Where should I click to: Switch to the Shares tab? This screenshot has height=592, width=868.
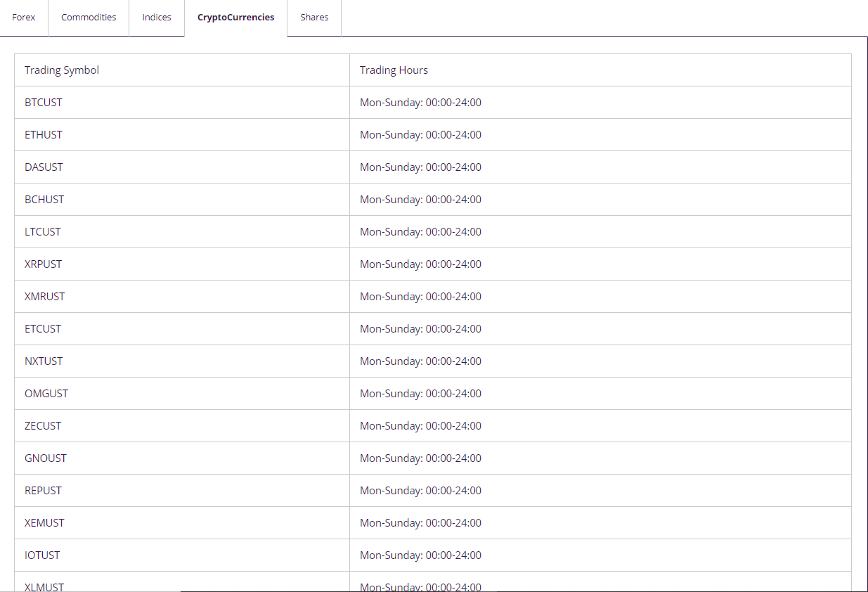pyautogui.click(x=313, y=17)
